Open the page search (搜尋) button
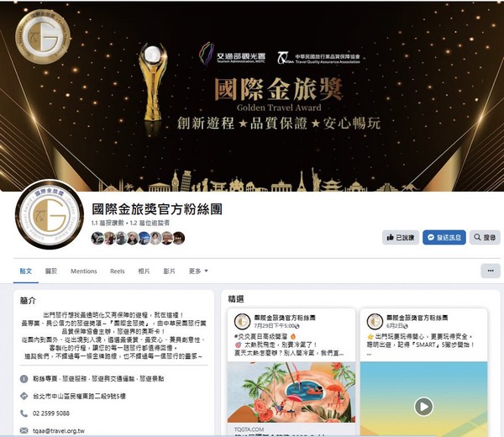This screenshot has width=504, height=437. 485,237
